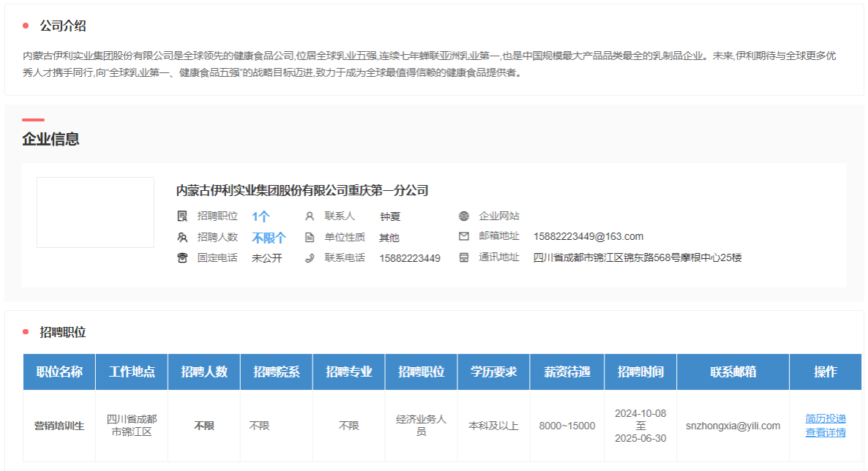Click the 招聘时间 column header
The image size is (868, 471).
coord(640,372)
